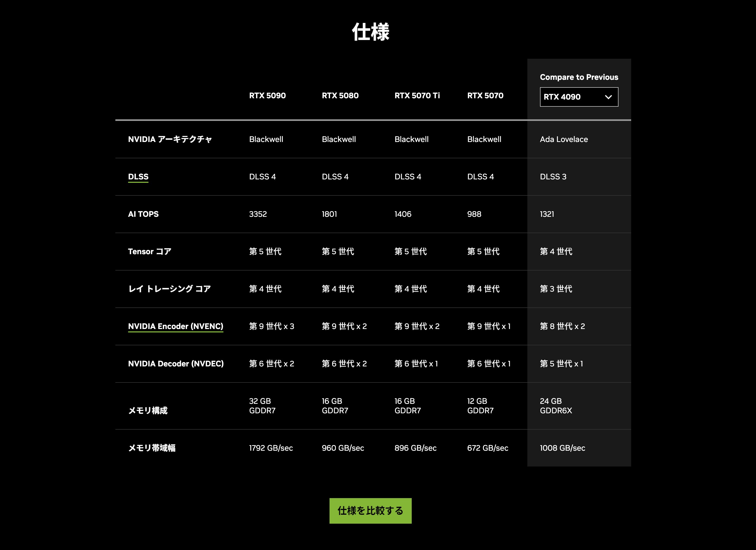Click the RTX 4090 第 4 世代 Tensor cell
Viewport: 756px width, 550px height.
(x=556, y=251)
